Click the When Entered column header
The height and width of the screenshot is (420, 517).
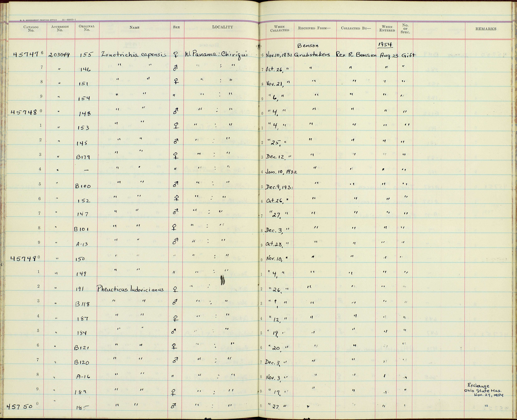point(387,29)
